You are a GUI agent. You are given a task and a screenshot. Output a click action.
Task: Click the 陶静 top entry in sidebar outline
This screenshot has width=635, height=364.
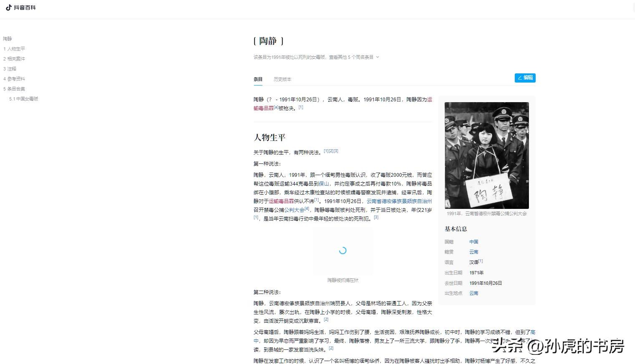8,39
